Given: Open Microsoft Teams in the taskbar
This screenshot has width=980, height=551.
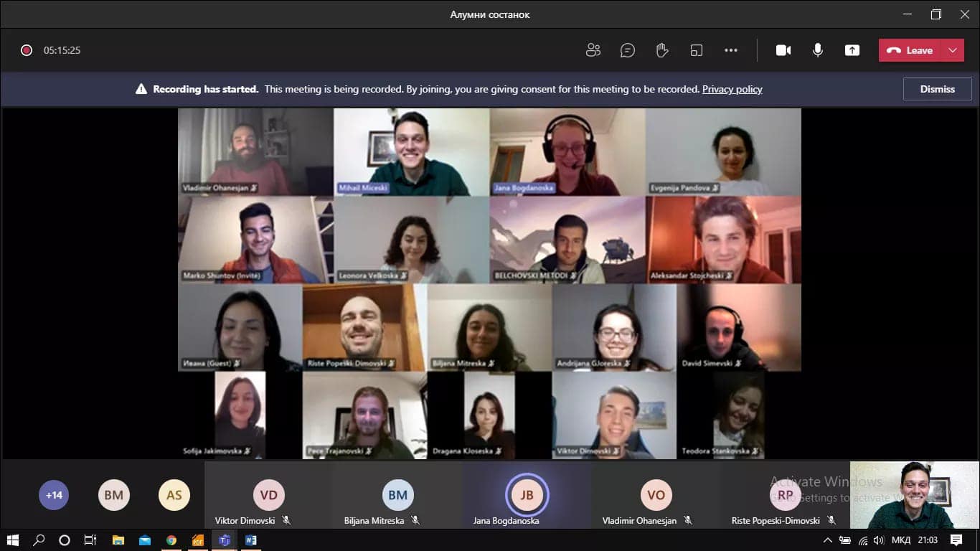Looking at the screenshot, I should click(224, 540).
